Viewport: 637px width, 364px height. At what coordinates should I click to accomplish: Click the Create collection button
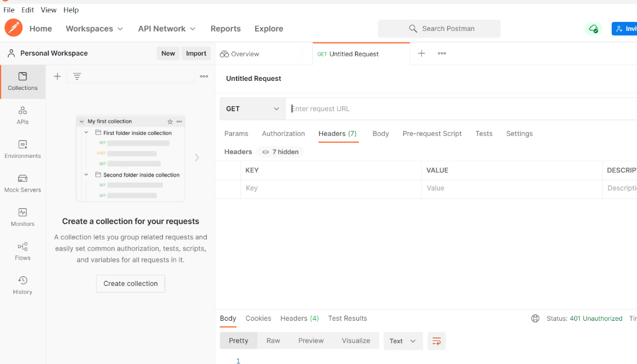130,284
